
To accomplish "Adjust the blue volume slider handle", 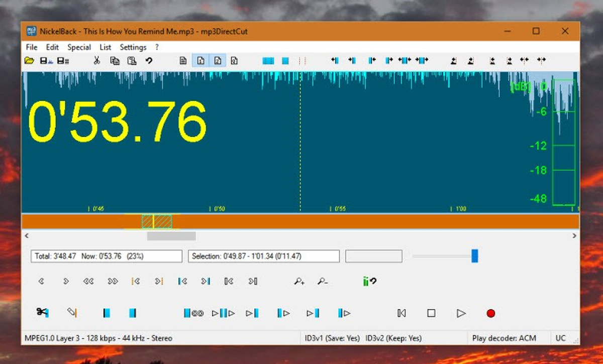I will 474,256.
